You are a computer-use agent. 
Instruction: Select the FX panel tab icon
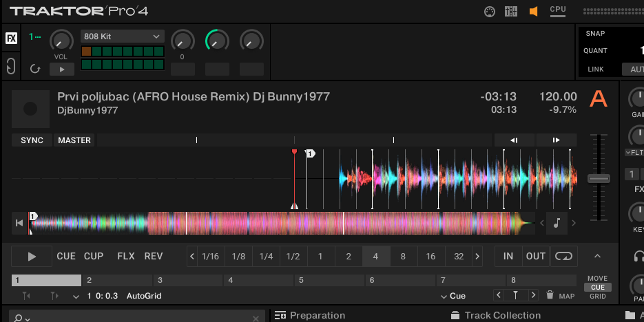point(11,38)
